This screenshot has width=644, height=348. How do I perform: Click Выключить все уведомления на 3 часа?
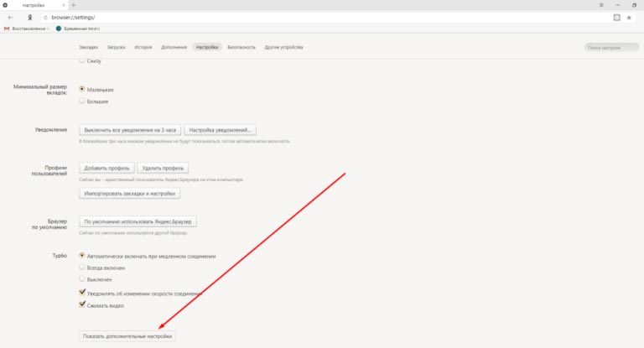click(x=130, y=130)
